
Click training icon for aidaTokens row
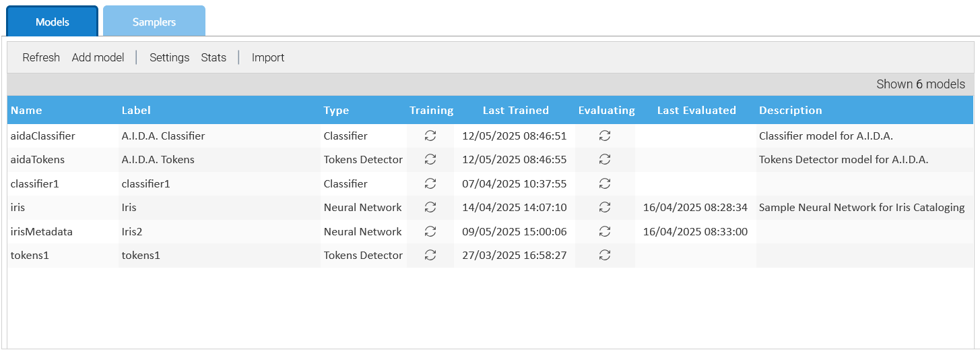(x=430, y=160)
